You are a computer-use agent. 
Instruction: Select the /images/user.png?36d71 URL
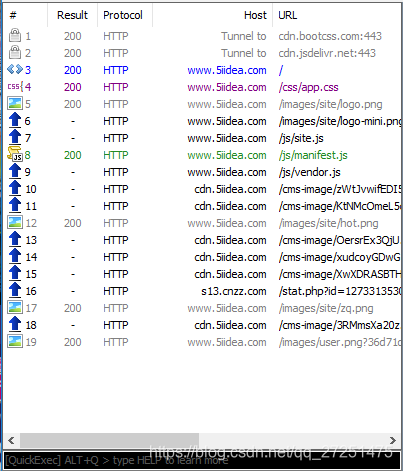(340, 342)
